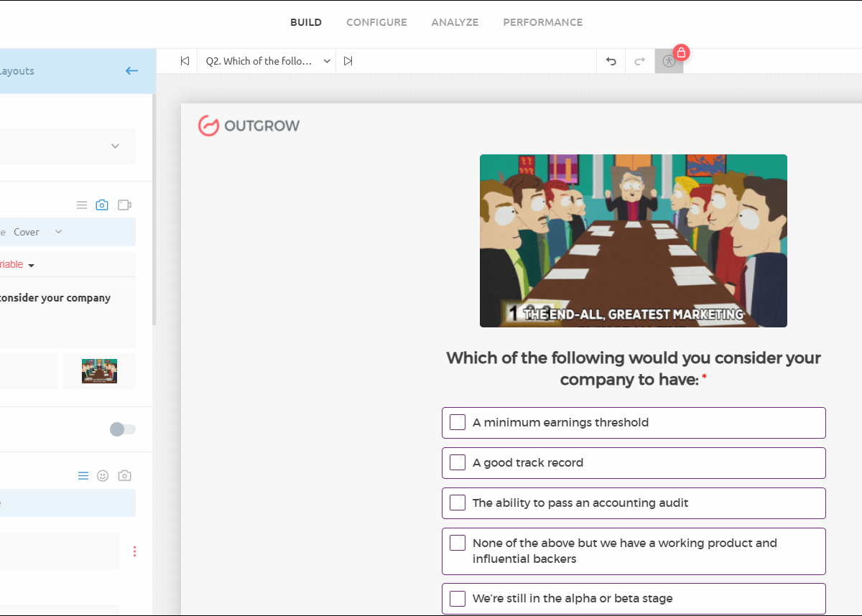Tick the 'A good track record' checkbox
Screen dimensions: 862x616
click(x=458, y=462)
